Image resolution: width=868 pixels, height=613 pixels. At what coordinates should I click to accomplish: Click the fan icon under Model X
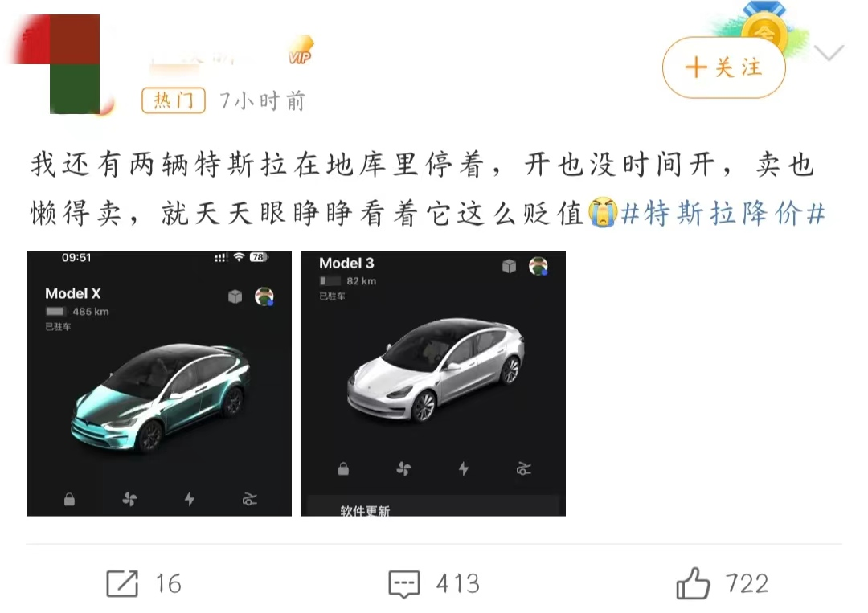click(129, 499)
